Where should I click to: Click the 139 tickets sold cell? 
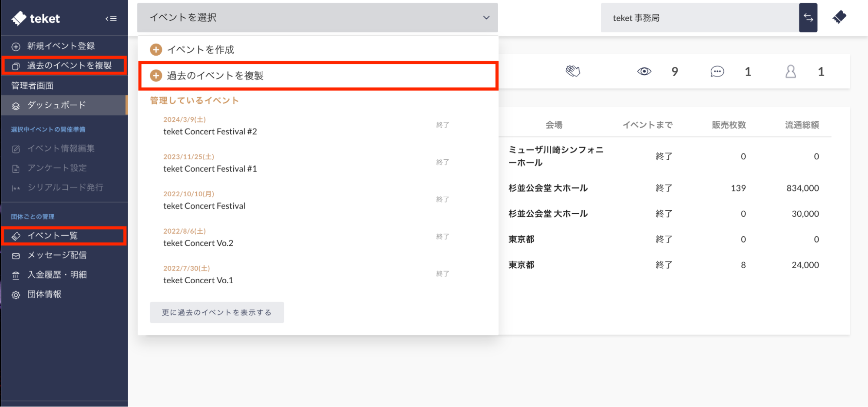point(738,188)
